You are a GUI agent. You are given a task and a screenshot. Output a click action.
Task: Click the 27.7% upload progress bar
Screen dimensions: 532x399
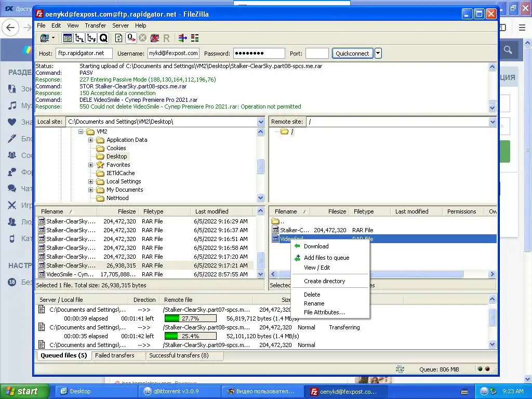coord(190,318)
